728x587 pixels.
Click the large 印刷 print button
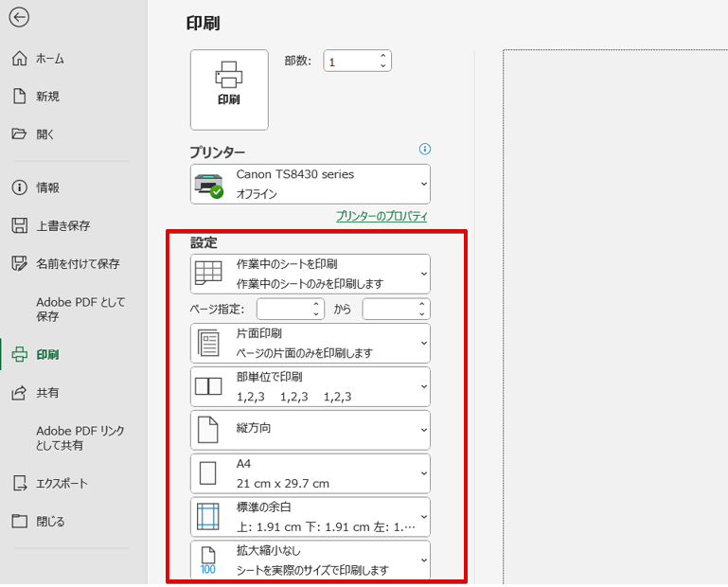pyautogui.click(x=229, y=90)
